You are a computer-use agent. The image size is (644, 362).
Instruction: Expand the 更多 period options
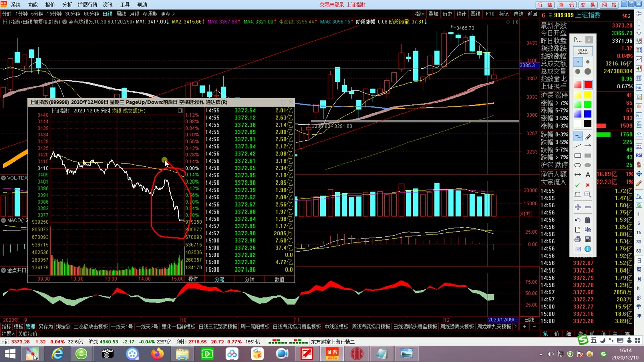pos(169,14)
